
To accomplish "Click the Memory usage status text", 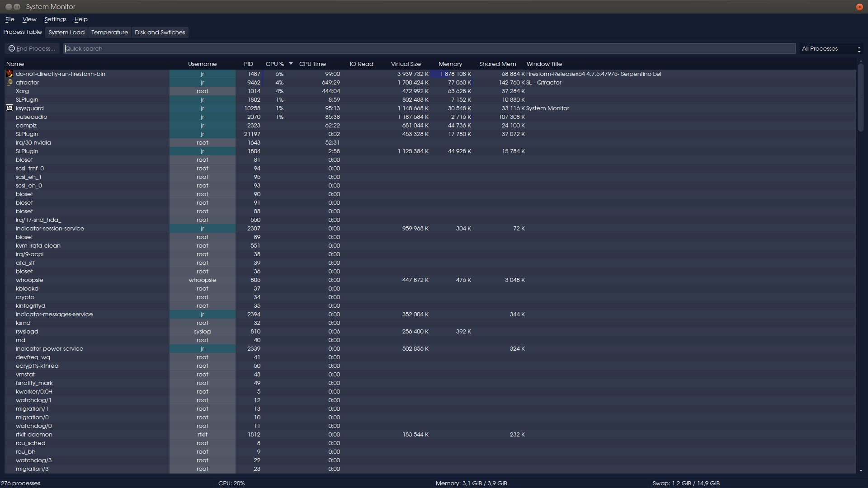I will tap(472, 483).
